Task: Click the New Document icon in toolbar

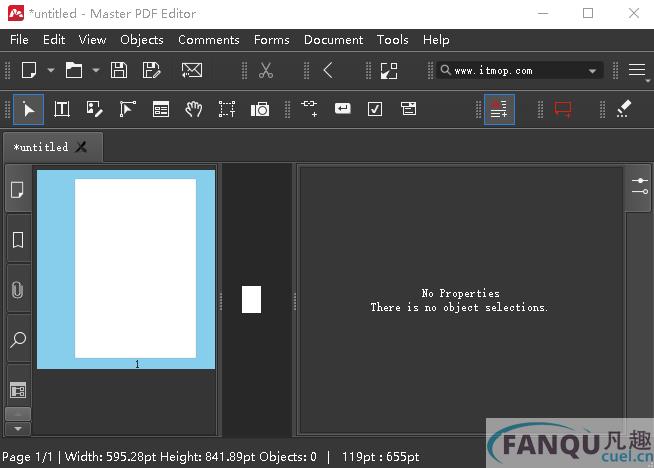Action: click(29, 70)
